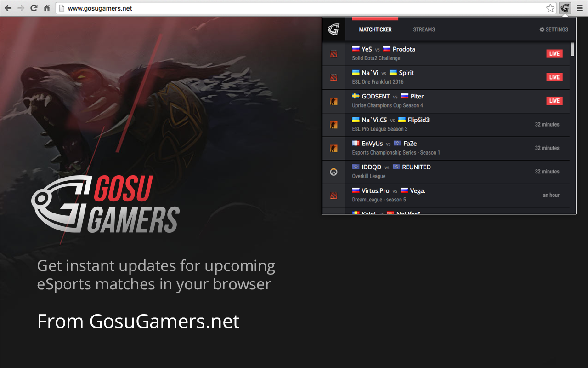Click the CS:GO icon beside GODSENT vs Piter
Image resolution: width=588 pixels, height=368 pixels.
click(x=334, y=101)
